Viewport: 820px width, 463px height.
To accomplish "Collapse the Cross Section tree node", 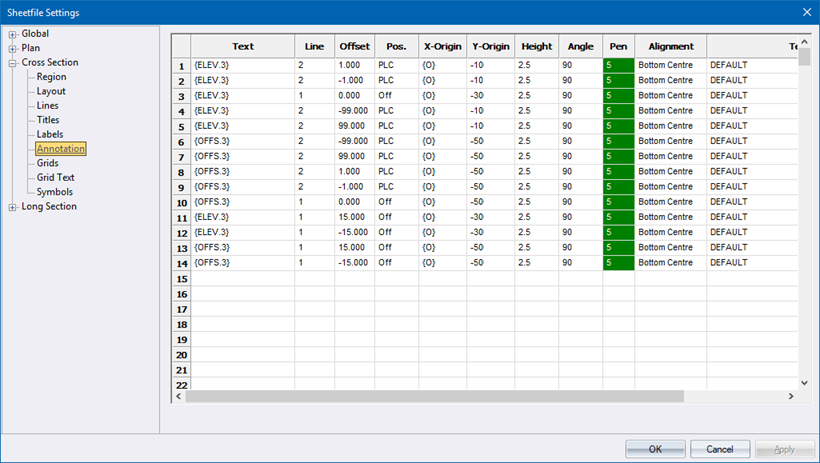I will click(x=13, y=63).
